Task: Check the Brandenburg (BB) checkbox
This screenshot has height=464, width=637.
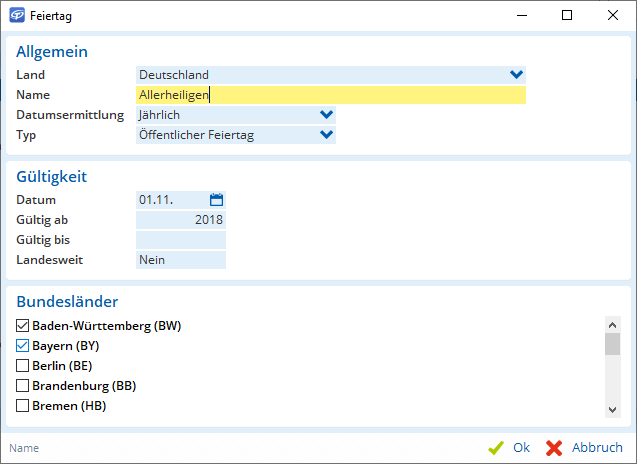Action: (23, 386)
